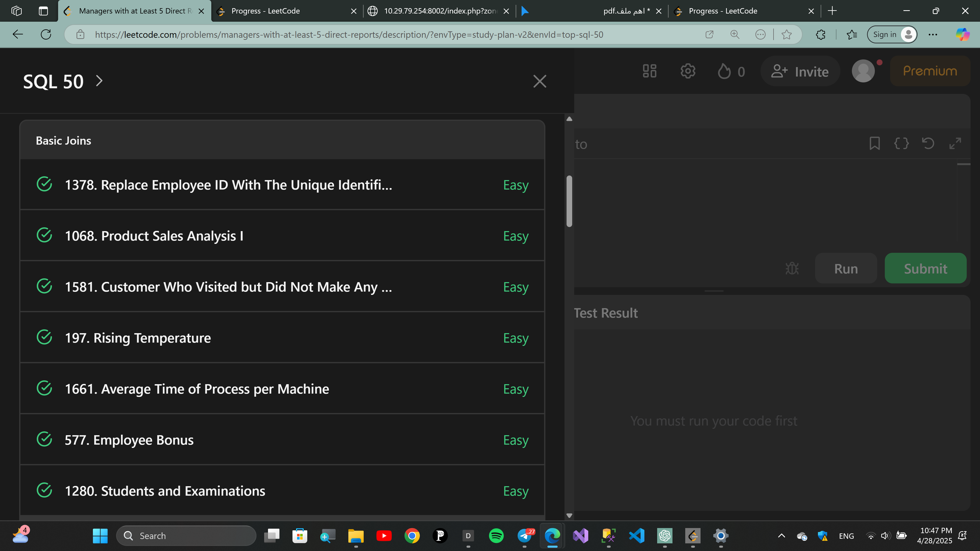Switch to the 10.29.79.254:8002 tab
This screenshot has width=980, height=551.
point(439,11)
